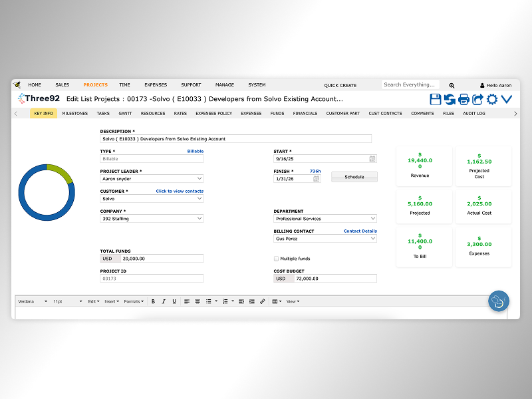Click the search magnifier icon

452,85
